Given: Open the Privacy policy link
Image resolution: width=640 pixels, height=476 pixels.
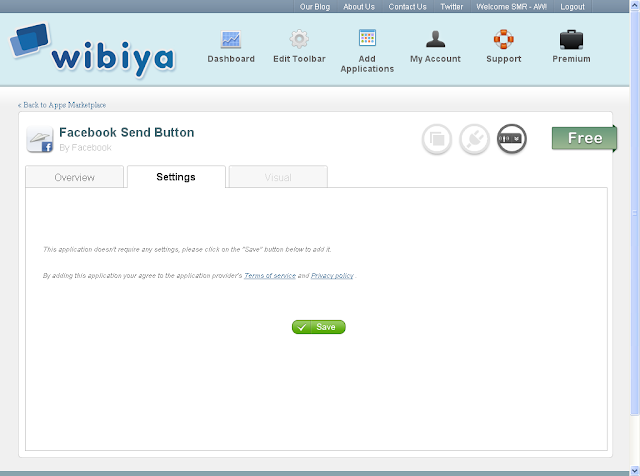Looking at the screenshot, I should pos(332,276).
